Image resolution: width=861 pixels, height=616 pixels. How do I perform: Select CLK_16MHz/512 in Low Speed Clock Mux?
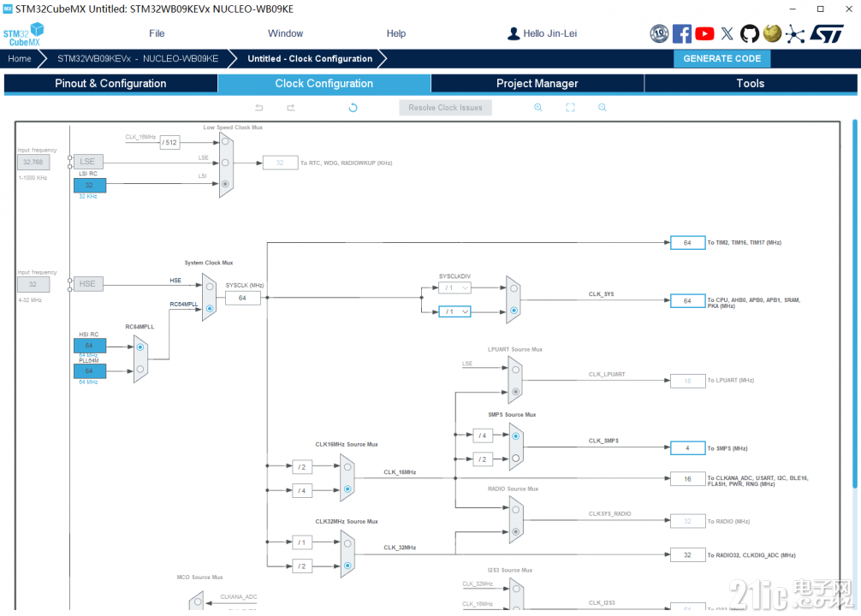point(225,142)
